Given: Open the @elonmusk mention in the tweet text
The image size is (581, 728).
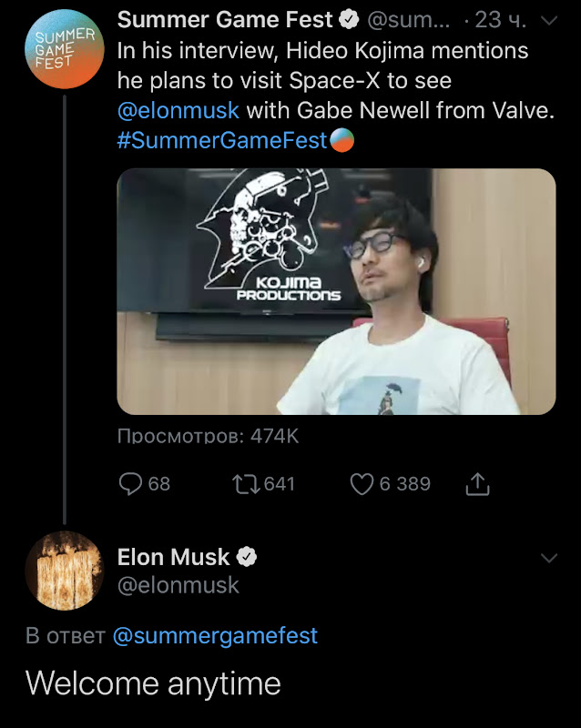Looking at the screenshot, I should pos(178,110).
